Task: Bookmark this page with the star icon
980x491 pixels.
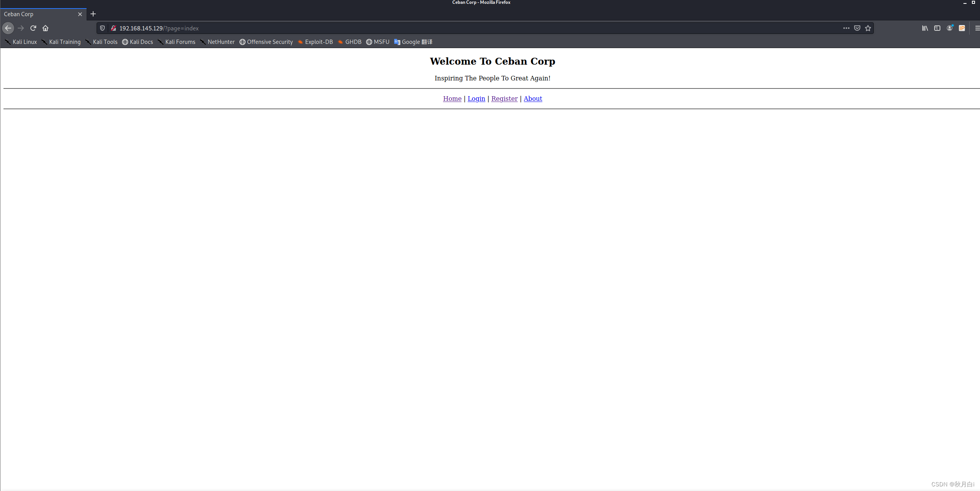Action: point(868,28)
